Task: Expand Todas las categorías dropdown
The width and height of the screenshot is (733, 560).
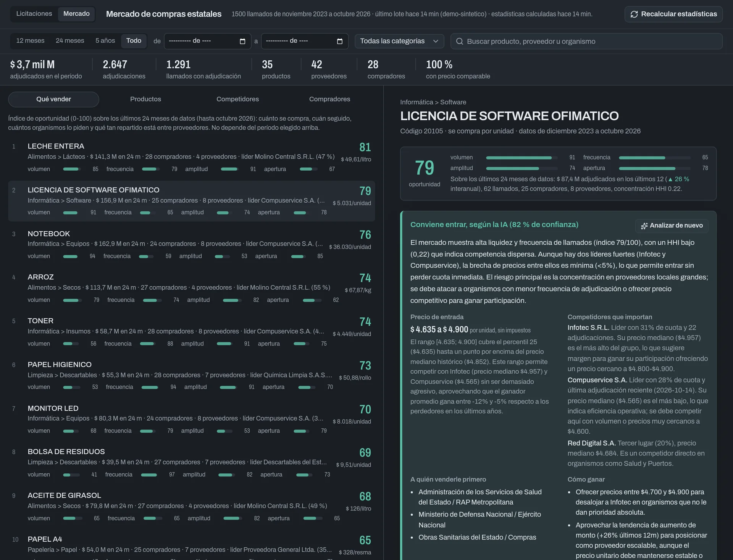Action: (399, 41)
